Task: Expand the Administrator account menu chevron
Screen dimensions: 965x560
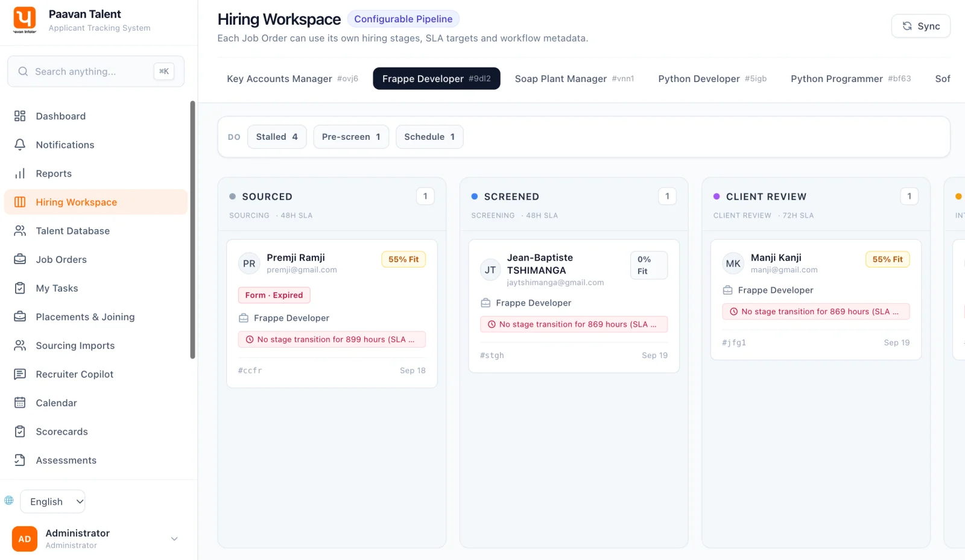Action: click(x=174, y=539)
